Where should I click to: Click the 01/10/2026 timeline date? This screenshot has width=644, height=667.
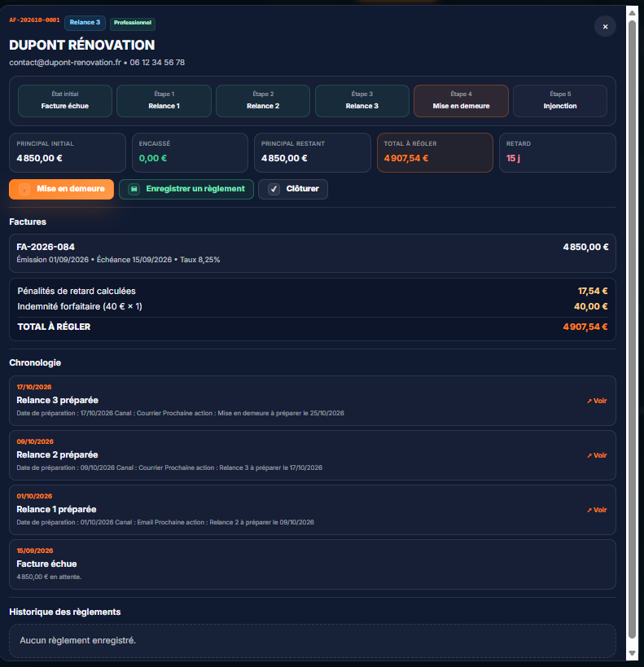[x=34, y=496]
